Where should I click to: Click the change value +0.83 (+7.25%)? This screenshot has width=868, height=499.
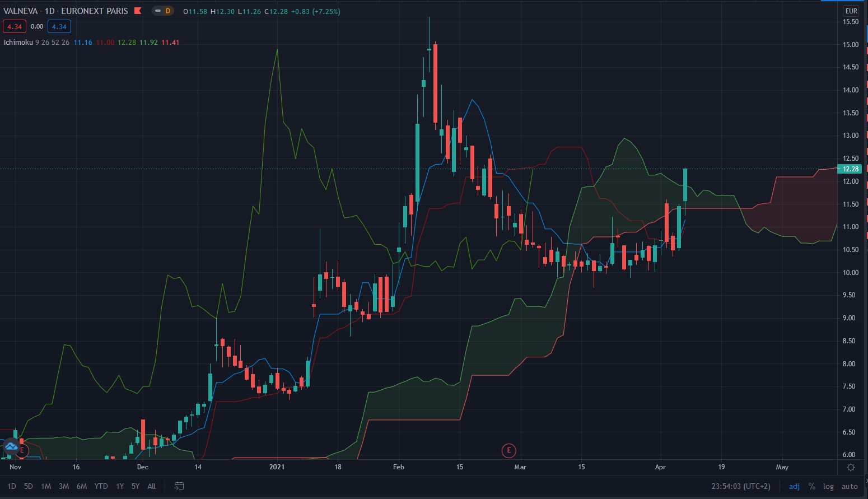(x=315, y=11)
